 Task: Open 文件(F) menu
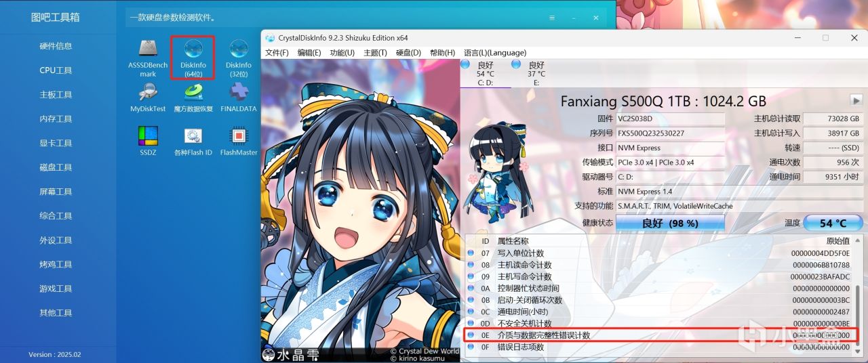click(277, 53)
